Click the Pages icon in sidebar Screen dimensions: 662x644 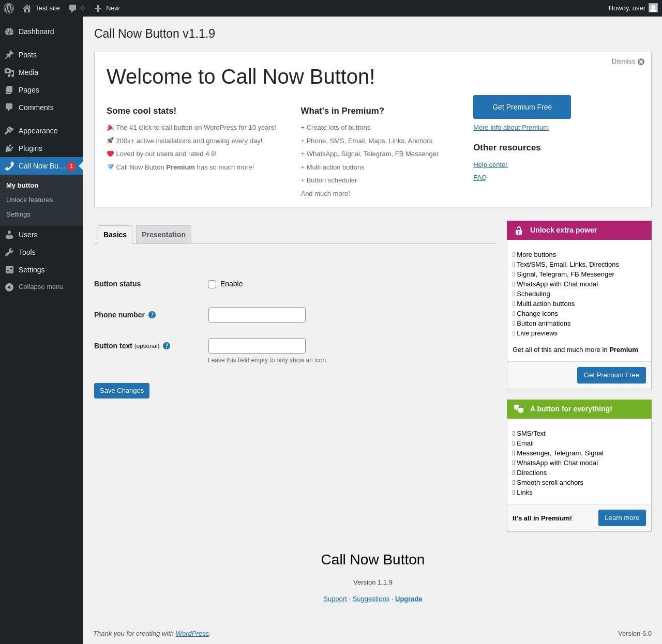(9, 90)
